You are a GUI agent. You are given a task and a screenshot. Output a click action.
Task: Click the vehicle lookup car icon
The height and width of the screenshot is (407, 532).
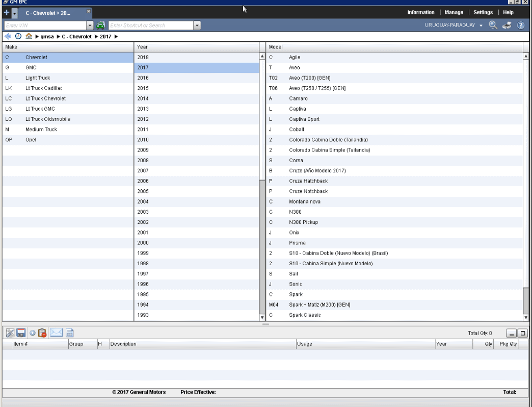101,25
